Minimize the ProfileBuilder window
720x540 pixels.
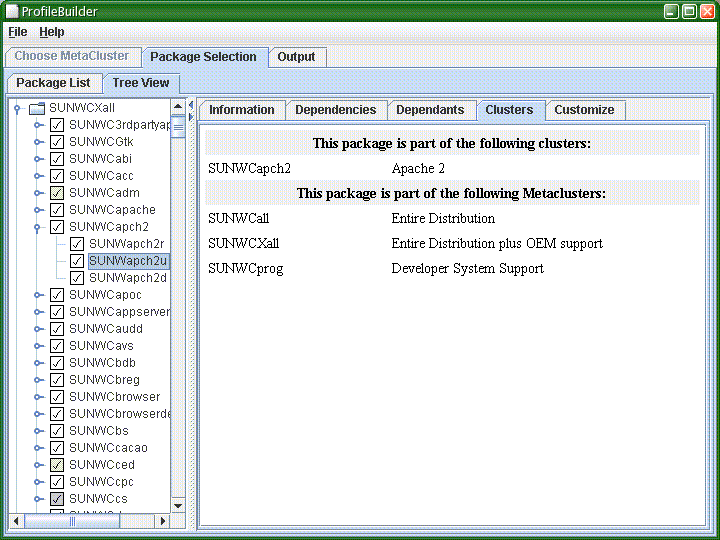tap(671, 11)
